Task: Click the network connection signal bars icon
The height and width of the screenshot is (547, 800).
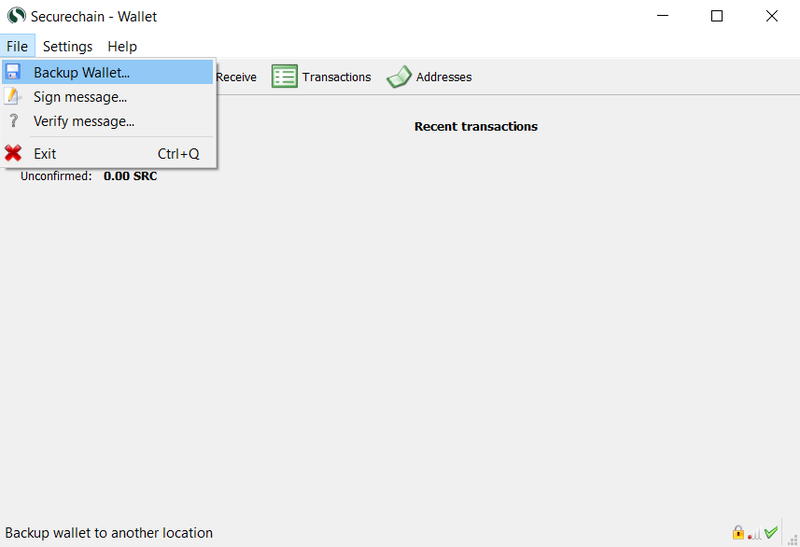Action: point(754,534)
